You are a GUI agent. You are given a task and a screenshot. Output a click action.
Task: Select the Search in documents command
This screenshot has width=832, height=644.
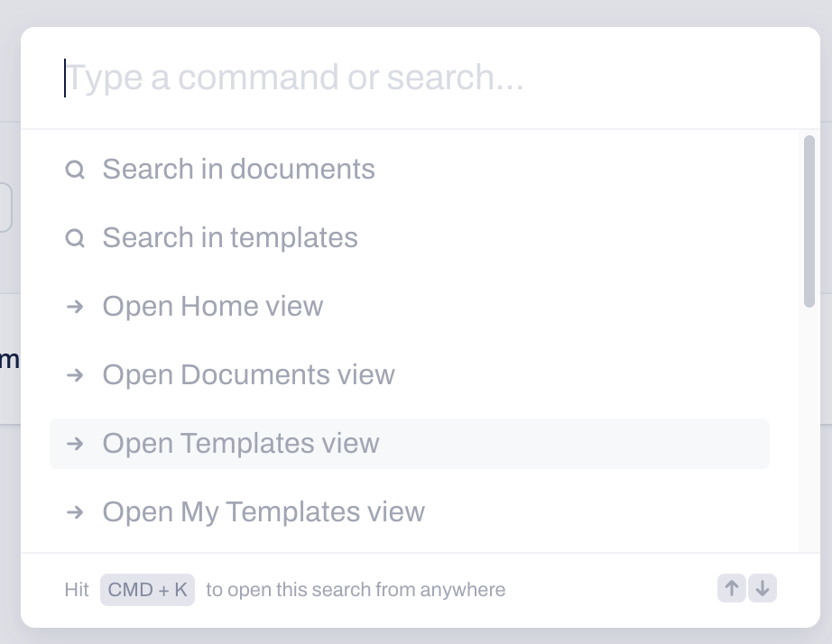(410, 170)
